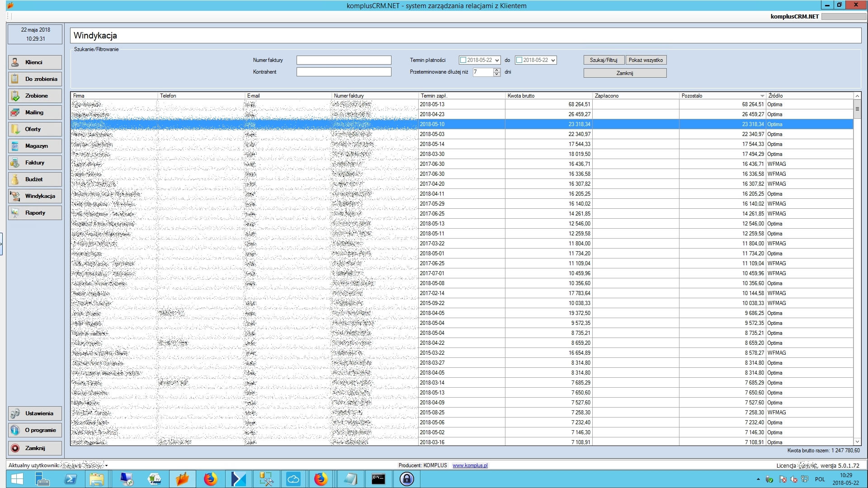
Task: Open the www.komplus.pl link
Action: pos(470,465)
